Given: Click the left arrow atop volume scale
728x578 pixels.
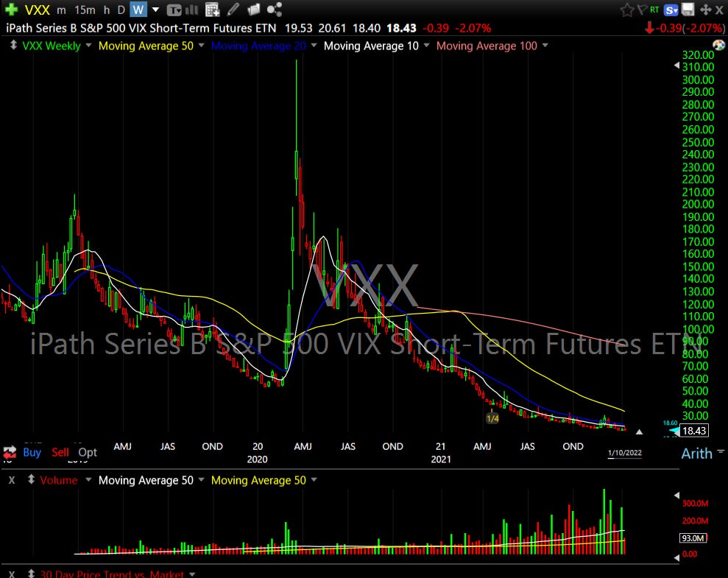Looking at the screenshot, I should pyautogui.click(x=676, y=496).
